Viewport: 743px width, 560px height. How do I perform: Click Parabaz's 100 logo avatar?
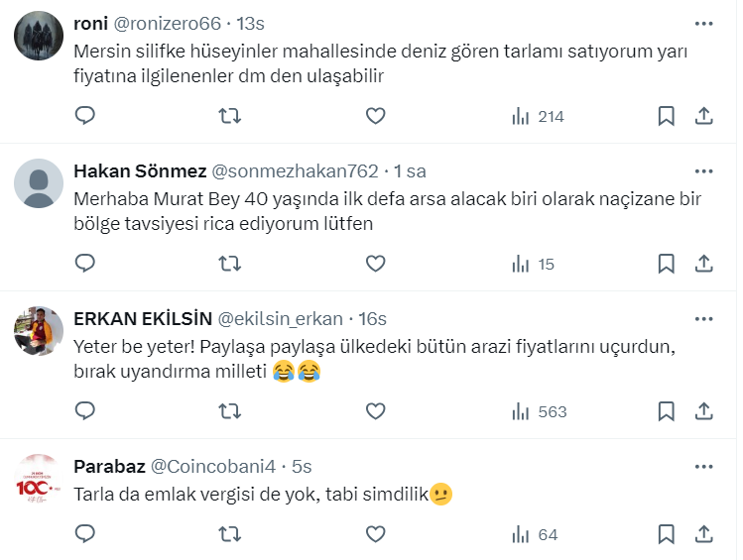click(x=40, y=478)
